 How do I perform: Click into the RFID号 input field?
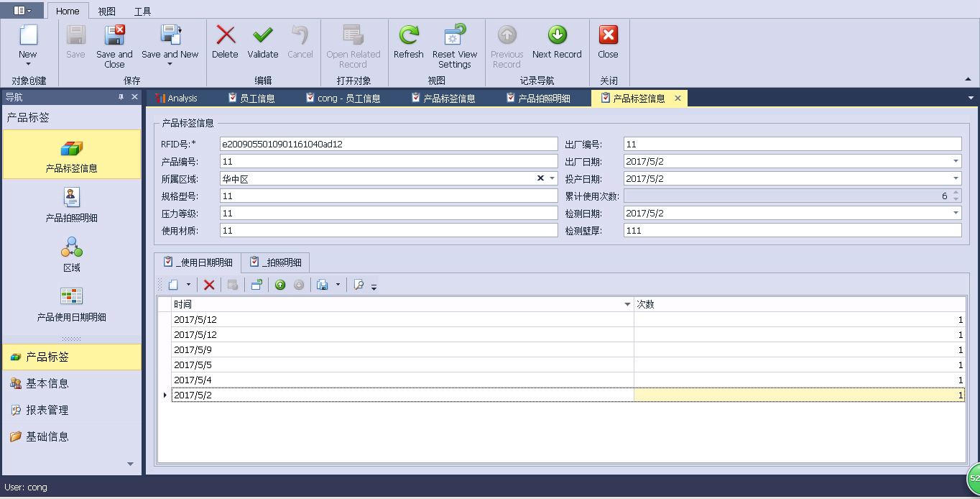(x=389, y=144)
